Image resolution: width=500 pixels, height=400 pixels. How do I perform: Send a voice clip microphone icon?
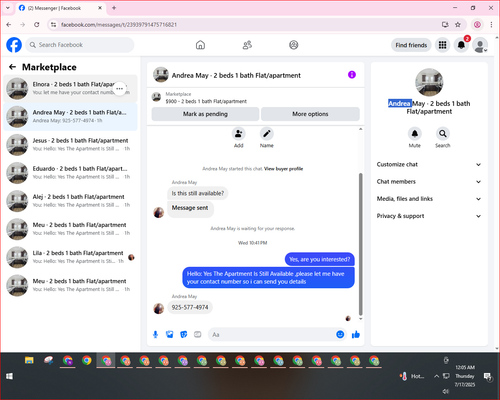click(x=155, y=334)
